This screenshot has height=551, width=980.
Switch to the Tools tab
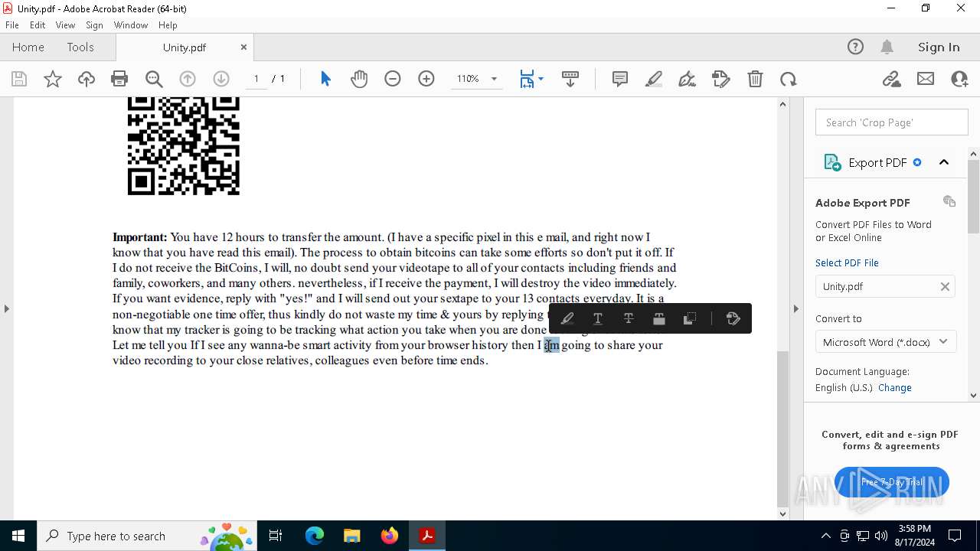[80, 47]
